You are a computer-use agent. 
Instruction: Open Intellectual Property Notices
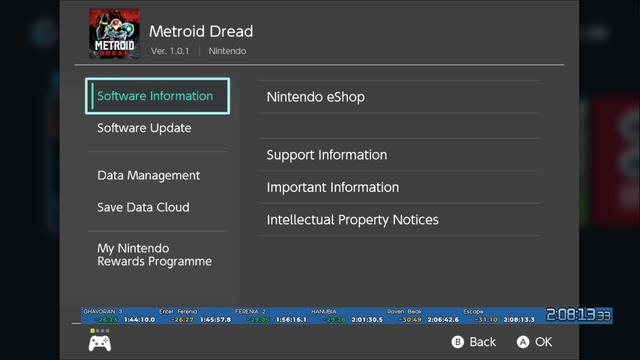399,220
